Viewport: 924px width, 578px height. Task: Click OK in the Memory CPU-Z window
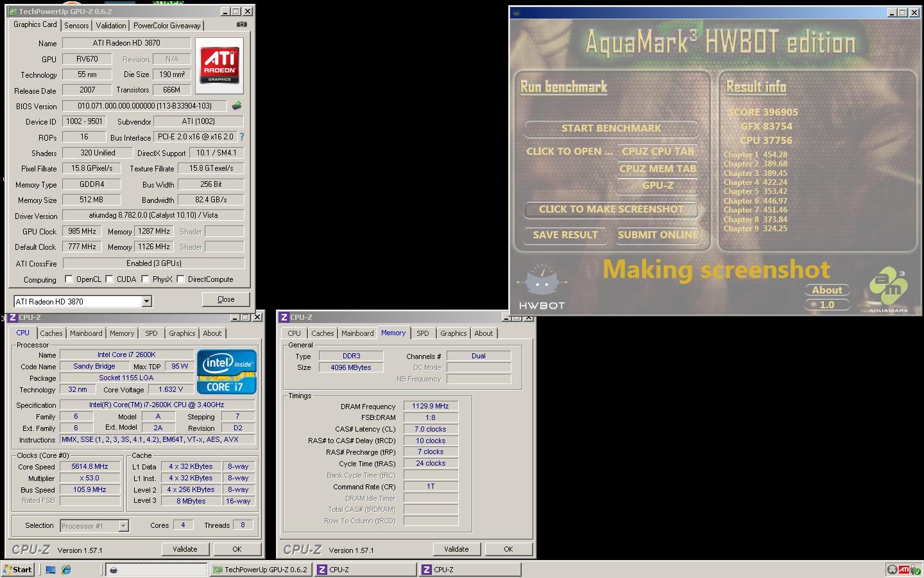tap(508, 549)
